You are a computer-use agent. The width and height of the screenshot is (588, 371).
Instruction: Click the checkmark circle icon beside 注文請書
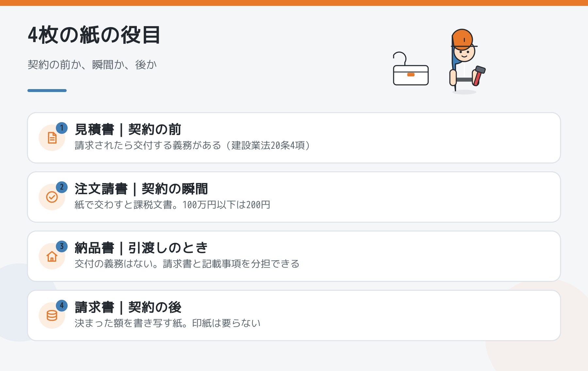pos(52,197)
